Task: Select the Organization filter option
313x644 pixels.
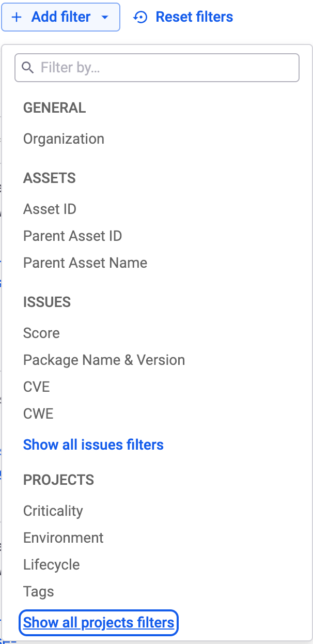Action: (64, 139)
